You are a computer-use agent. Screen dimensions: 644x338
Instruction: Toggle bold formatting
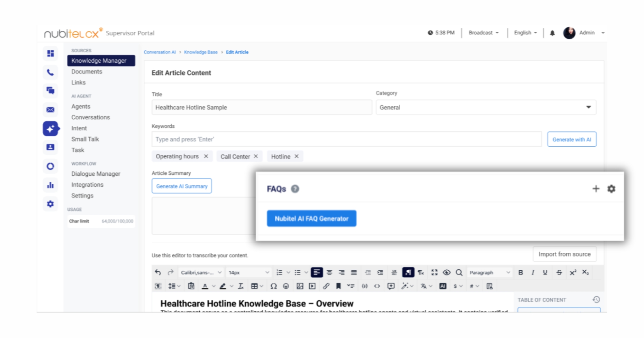click(x=521, y=273)
